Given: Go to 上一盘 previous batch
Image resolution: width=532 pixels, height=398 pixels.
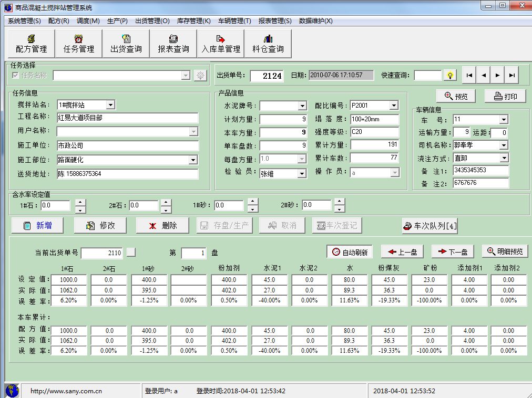Looking at the screenshot, I should coord(402,252).
